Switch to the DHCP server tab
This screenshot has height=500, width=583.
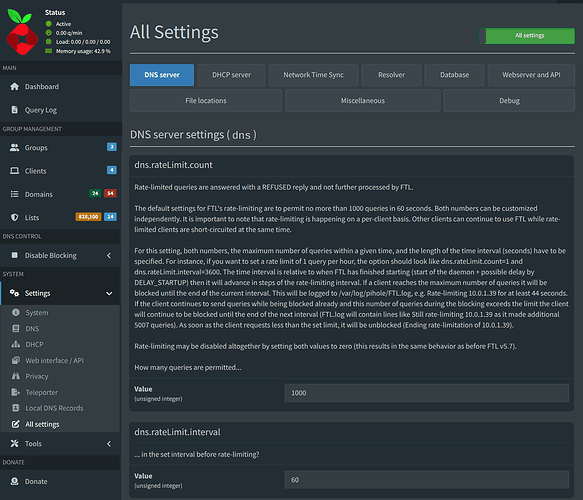pyautogui.click(x=231, y=75)
